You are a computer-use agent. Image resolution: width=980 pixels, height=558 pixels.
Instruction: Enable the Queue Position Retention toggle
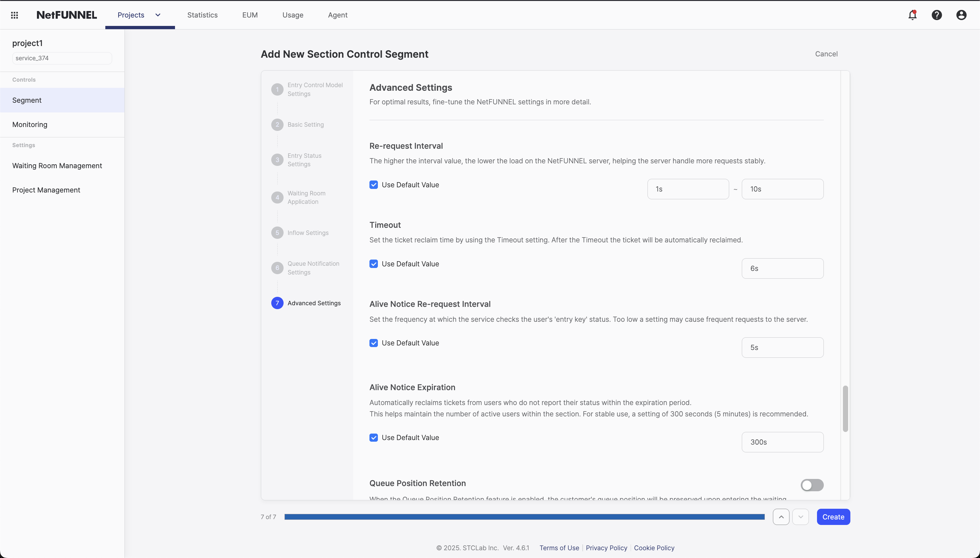812,485
